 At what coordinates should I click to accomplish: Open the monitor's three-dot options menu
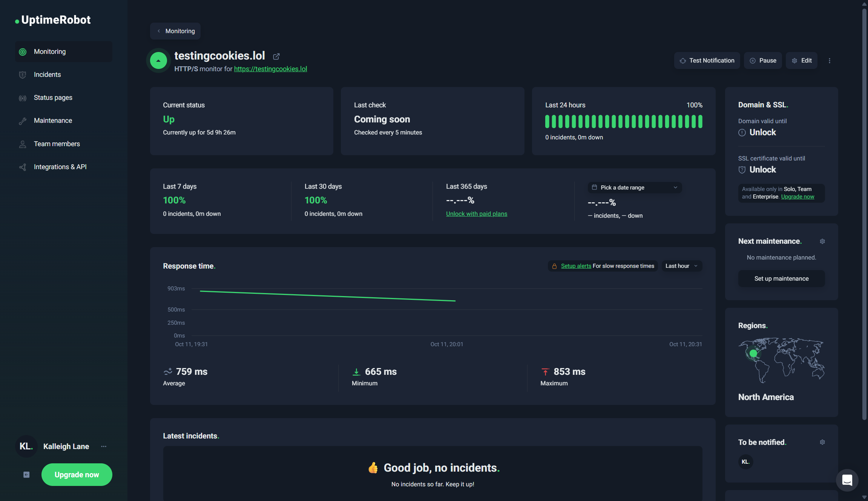(x=830, y=60)
